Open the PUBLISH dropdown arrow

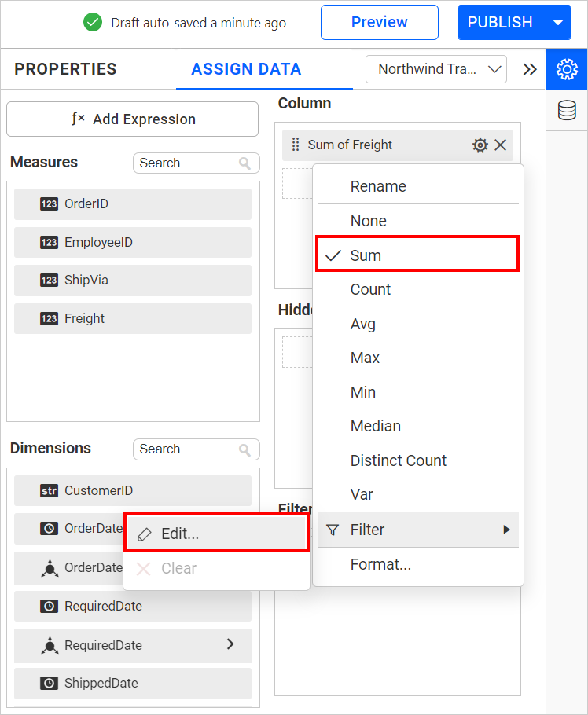pyautogui.click(x=557, y=23)
